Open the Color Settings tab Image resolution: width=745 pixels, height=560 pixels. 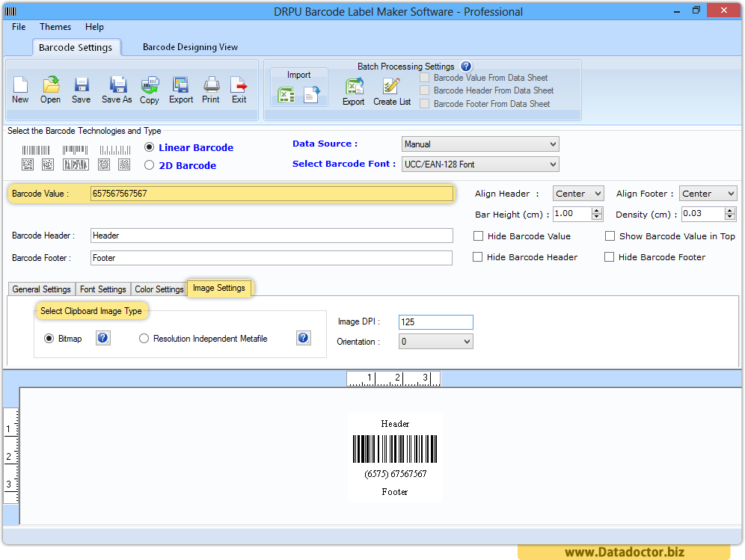pos(159,289)
